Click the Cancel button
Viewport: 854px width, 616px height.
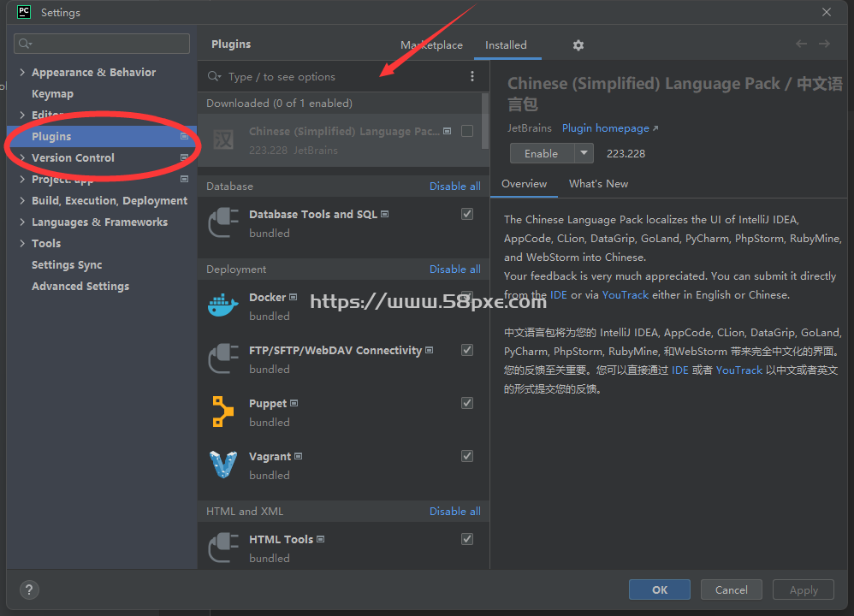(x=732, y=589)
